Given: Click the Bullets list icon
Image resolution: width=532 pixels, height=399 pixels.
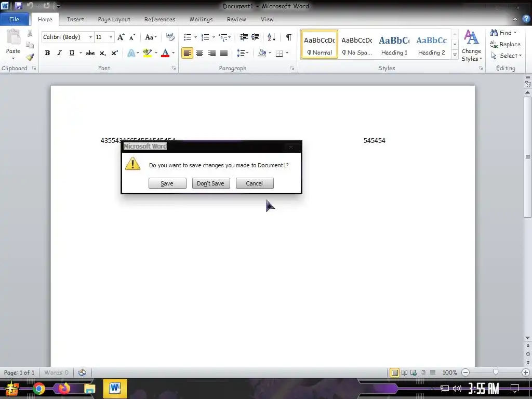Looking at the screenshot, I should 187,37.
